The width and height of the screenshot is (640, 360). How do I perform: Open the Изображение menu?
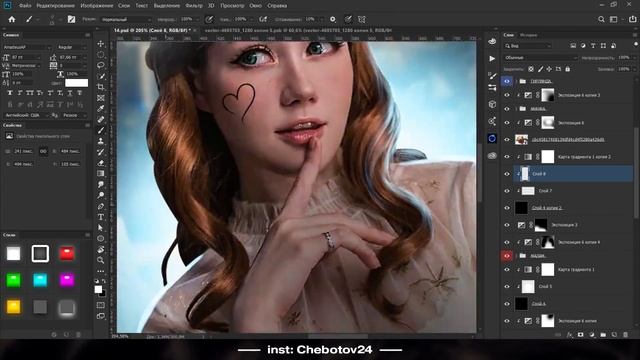tap(96, 6)
